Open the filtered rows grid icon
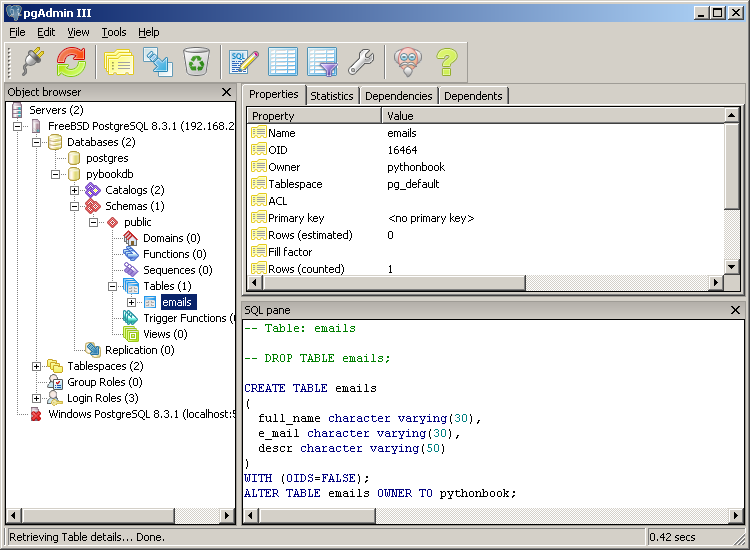Screen dimensions: 750x550 coord(322,62)
